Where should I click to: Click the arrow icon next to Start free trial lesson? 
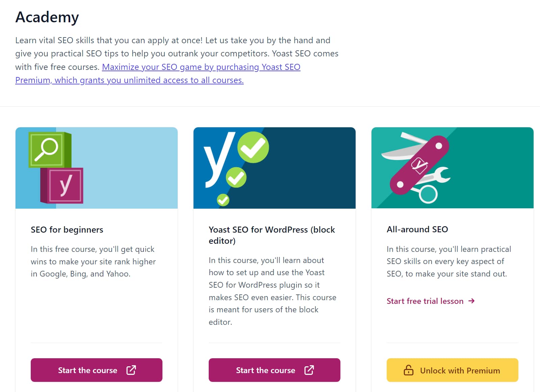[x=471, y=301]
